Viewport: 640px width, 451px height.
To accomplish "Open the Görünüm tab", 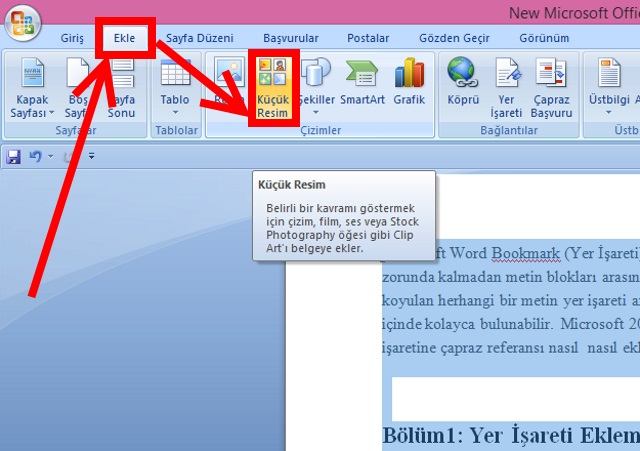I will click(544, 38).
